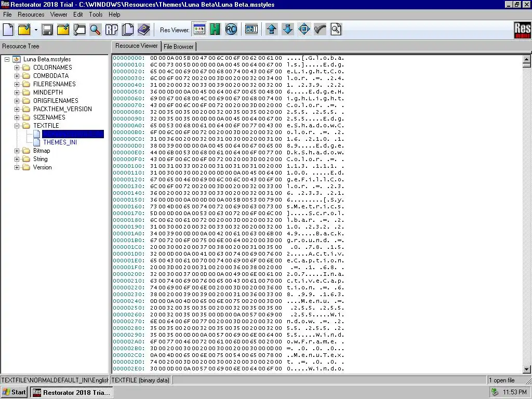Click the Save As folder icon
The height and width of the screenshot is (399, 532).
[63, 30]
